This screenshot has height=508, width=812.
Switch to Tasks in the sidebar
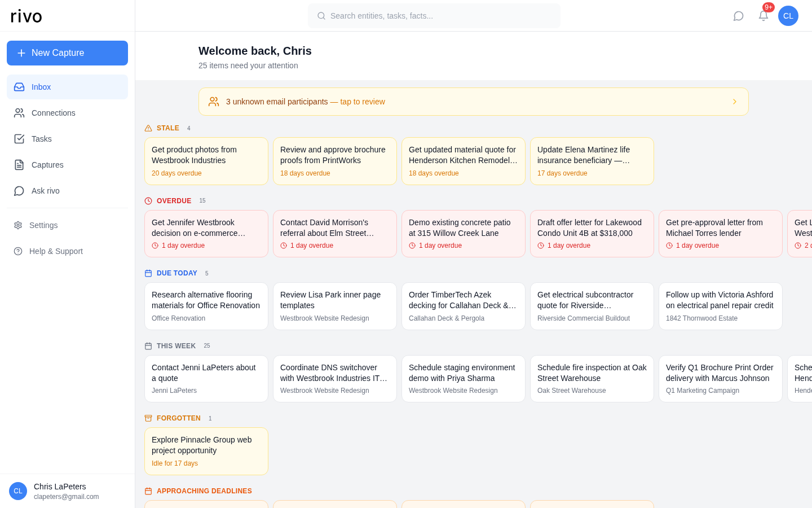(x=19, y=139)
